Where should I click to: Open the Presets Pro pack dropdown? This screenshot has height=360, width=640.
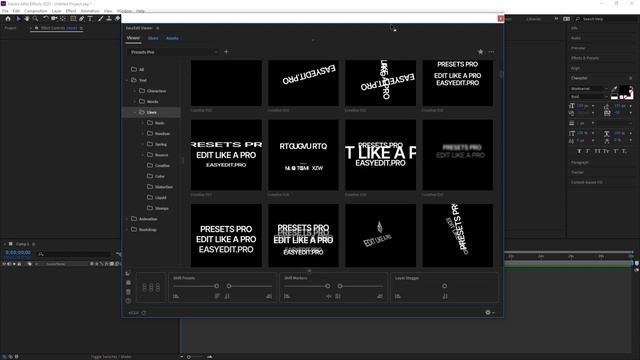click(173, 52)
